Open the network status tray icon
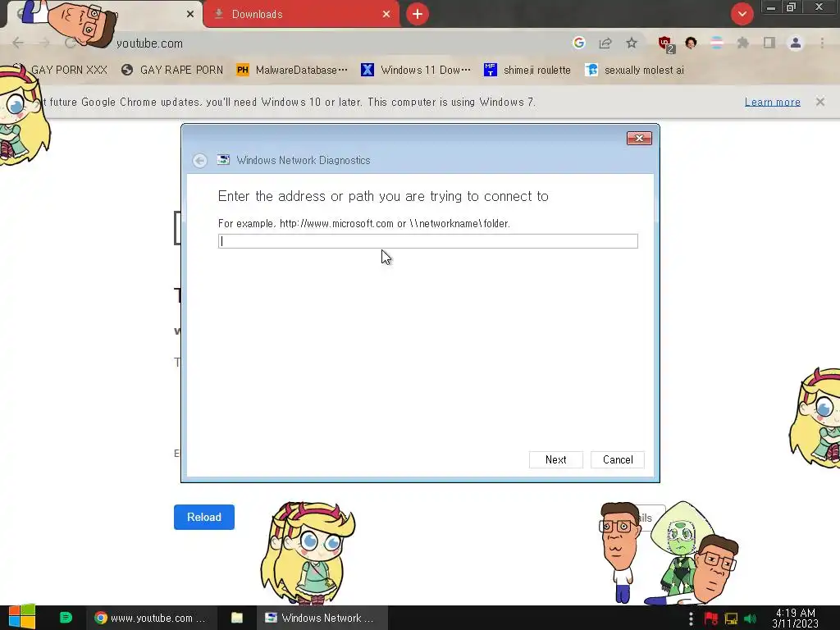840x630 pixels. pyautogui.click(x=731, y=619)
